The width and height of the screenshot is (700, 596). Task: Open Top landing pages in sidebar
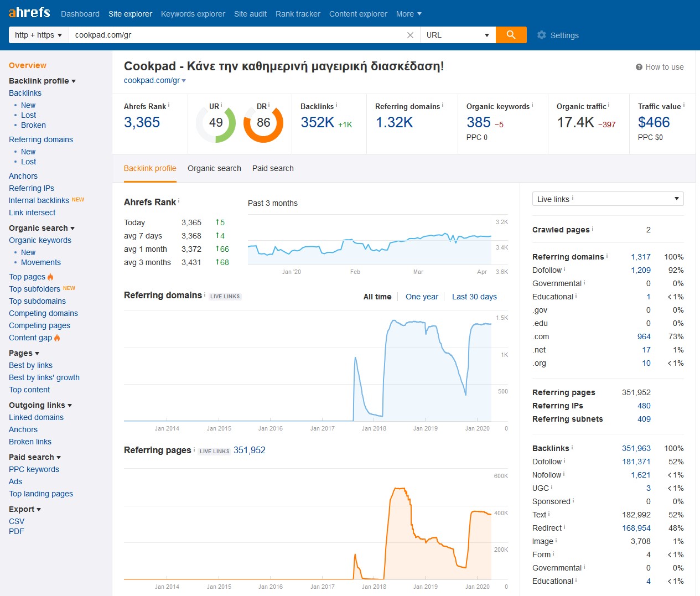[41, 494]
